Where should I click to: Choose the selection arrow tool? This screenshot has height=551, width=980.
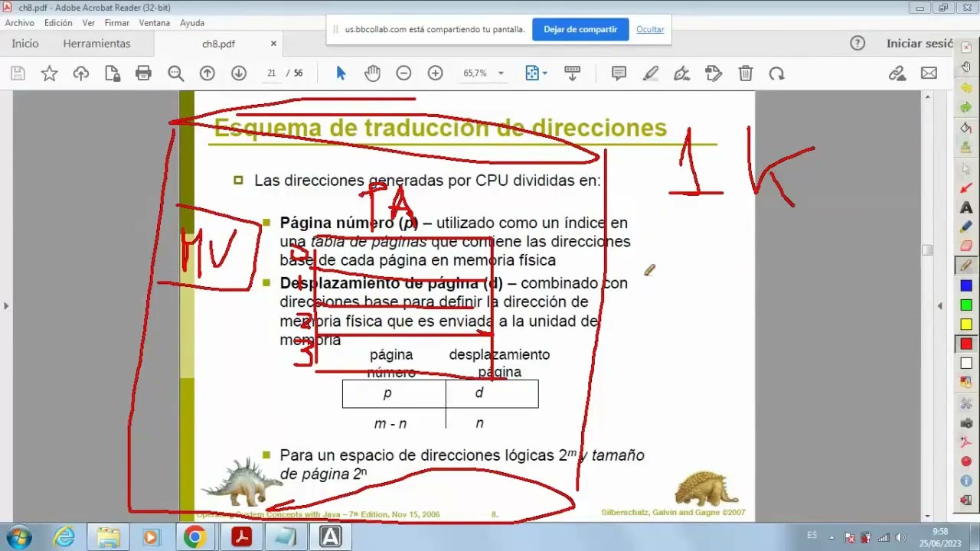tap(341, 73)
